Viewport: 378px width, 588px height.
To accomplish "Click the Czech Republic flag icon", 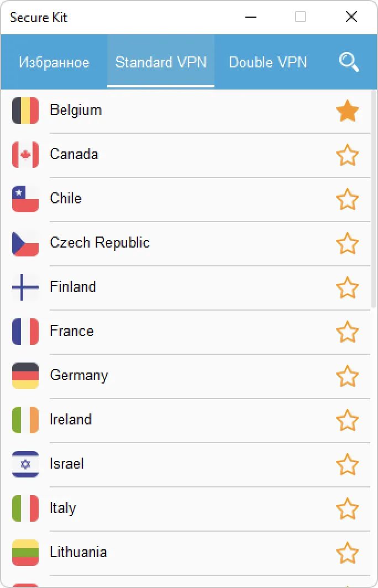I will 25,243.
